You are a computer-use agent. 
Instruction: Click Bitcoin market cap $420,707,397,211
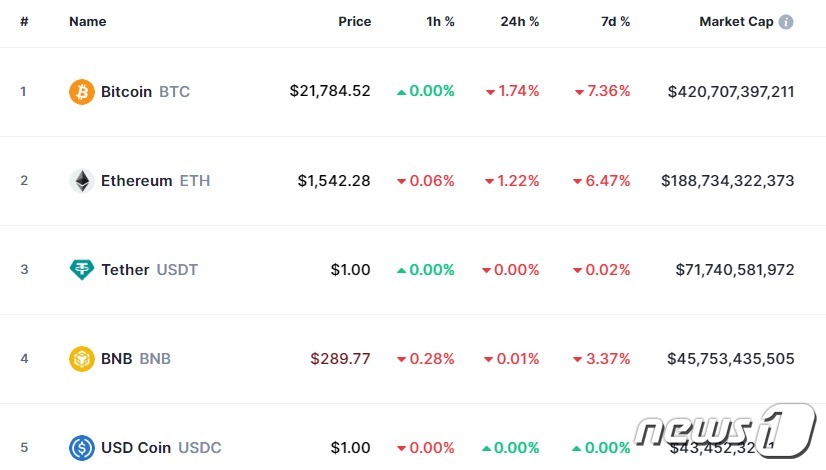(x=731, y=92)
